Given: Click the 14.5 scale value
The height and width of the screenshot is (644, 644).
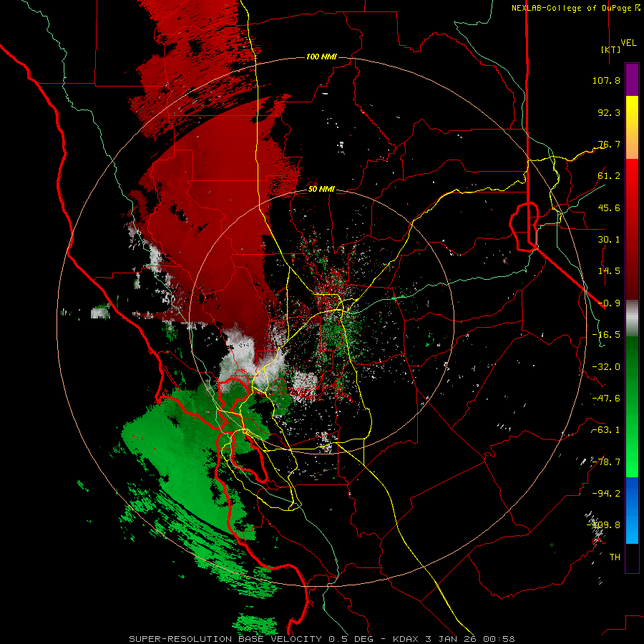Looking at the screenshot, I should pos(609,271).
